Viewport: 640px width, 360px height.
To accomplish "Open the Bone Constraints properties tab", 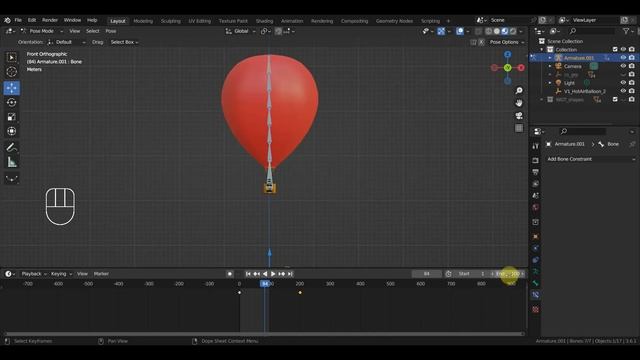I will (x=536, y=295).
